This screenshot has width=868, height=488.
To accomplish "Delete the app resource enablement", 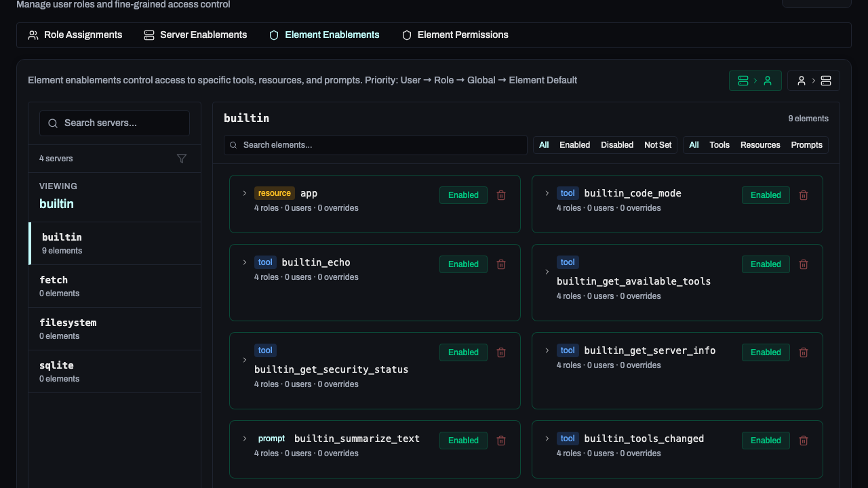I will 501,195.
